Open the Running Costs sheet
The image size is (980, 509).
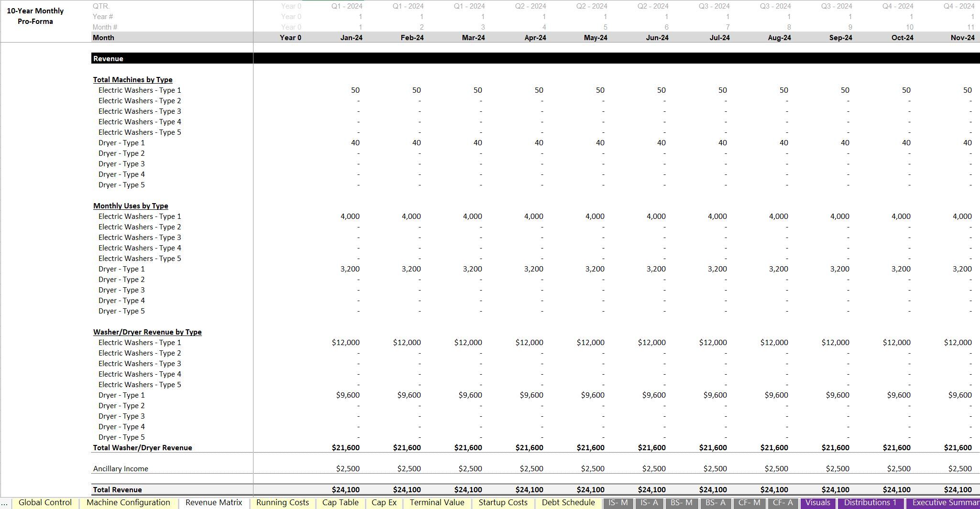click(282, 502)
